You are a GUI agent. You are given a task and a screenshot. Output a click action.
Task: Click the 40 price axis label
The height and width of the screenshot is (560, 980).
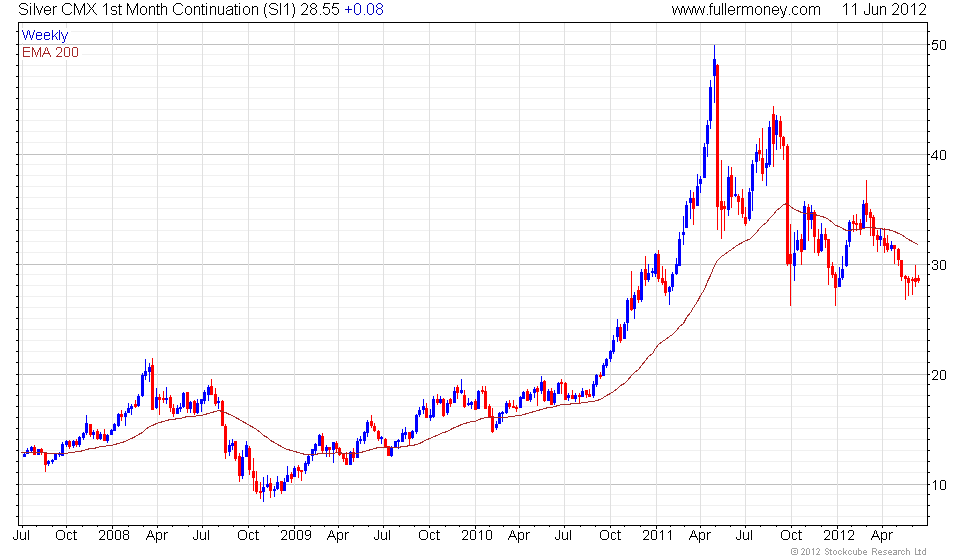[x=939, y=155]
